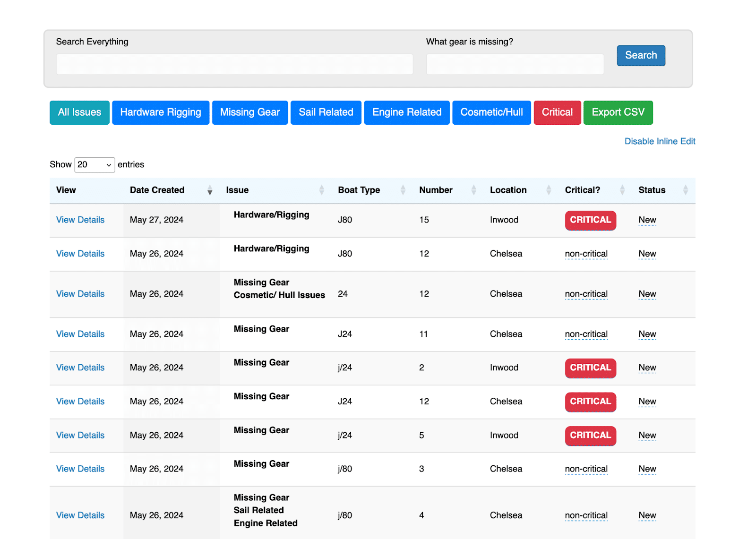
Task: Export the table with Export CSV
Action: (x=618, y=112)
